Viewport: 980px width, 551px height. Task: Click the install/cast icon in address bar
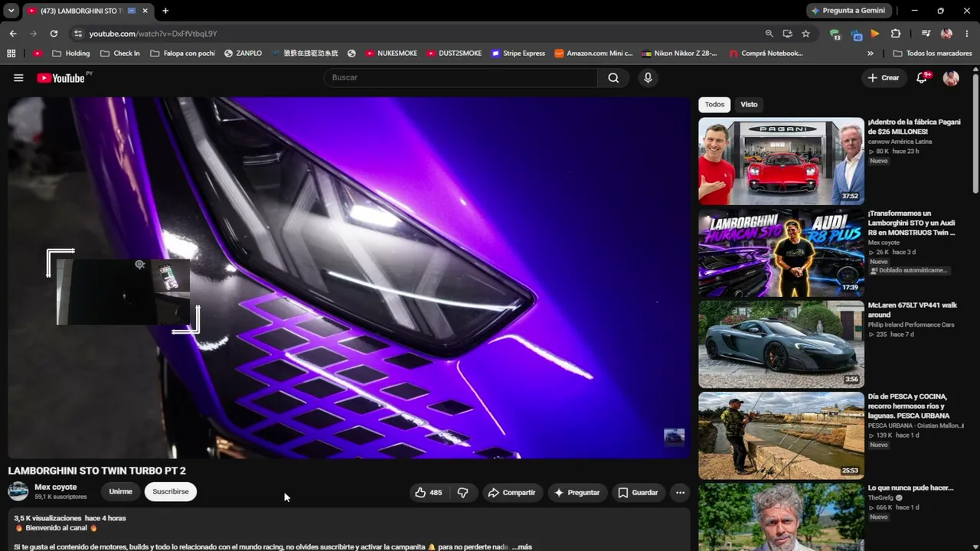tap(787, 34)
